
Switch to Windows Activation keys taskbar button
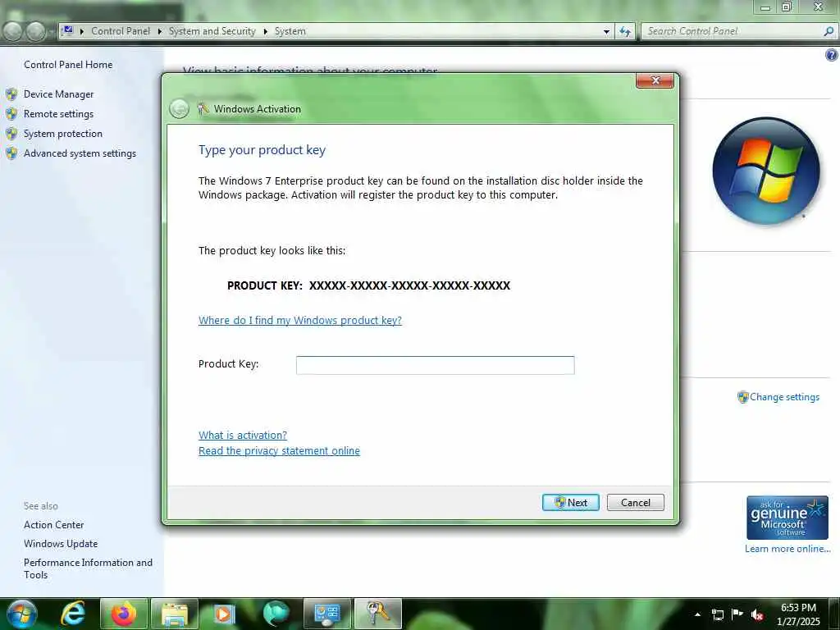377,614
